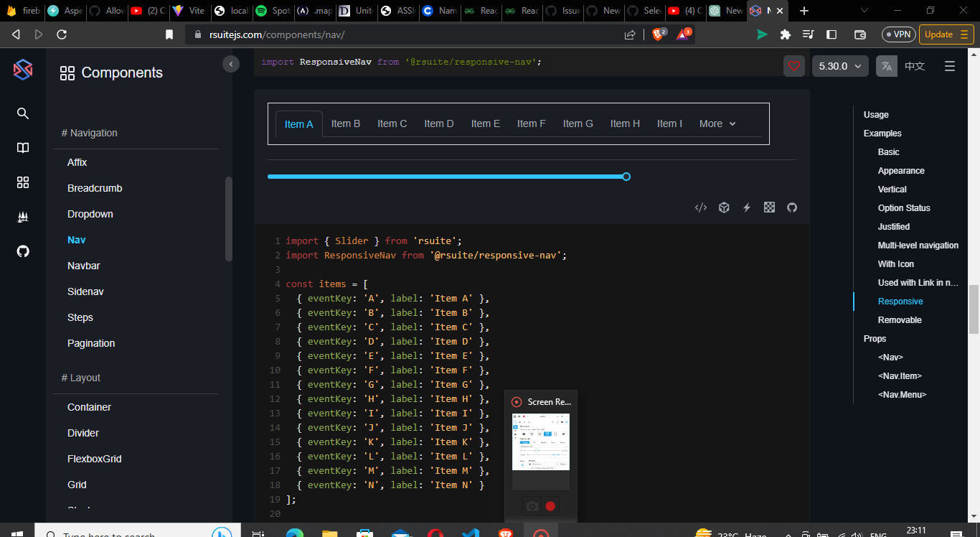Open the Justified example link
Image resolution: width=980 pixels, height=537 pixels.
click(x=894, y=226)
